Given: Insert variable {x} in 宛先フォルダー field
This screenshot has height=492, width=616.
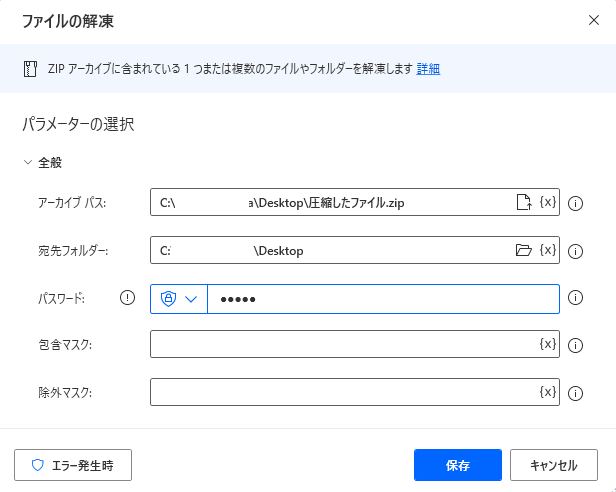Looking at the screenshot, I should pos(548,250).
